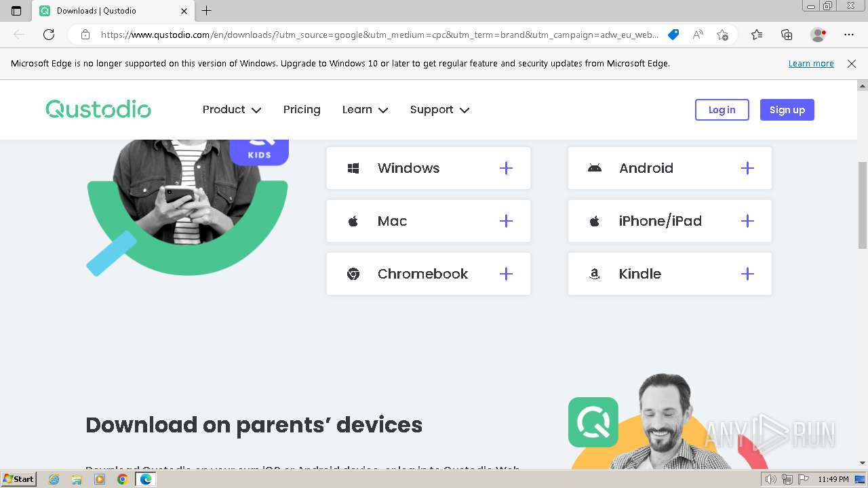The height and width of the screenshot is (488, 868).
Task: Open the Collections icon
Action: [787, 35]
